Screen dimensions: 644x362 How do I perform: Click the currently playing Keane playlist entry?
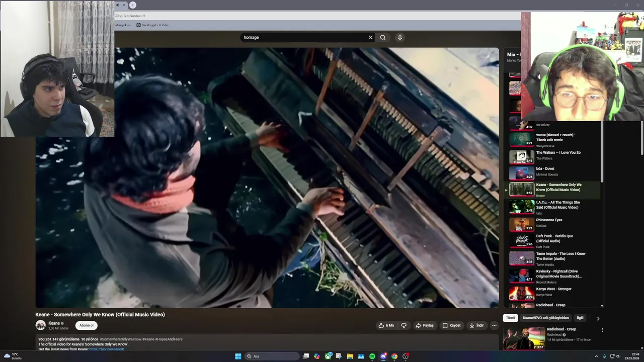(x=552, y=190)
